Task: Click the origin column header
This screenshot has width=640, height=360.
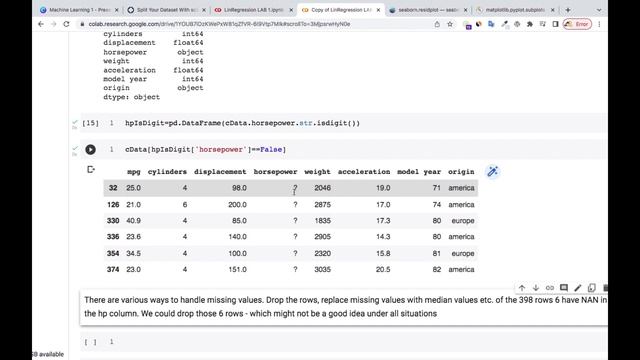Action: (x=461, y=172)
